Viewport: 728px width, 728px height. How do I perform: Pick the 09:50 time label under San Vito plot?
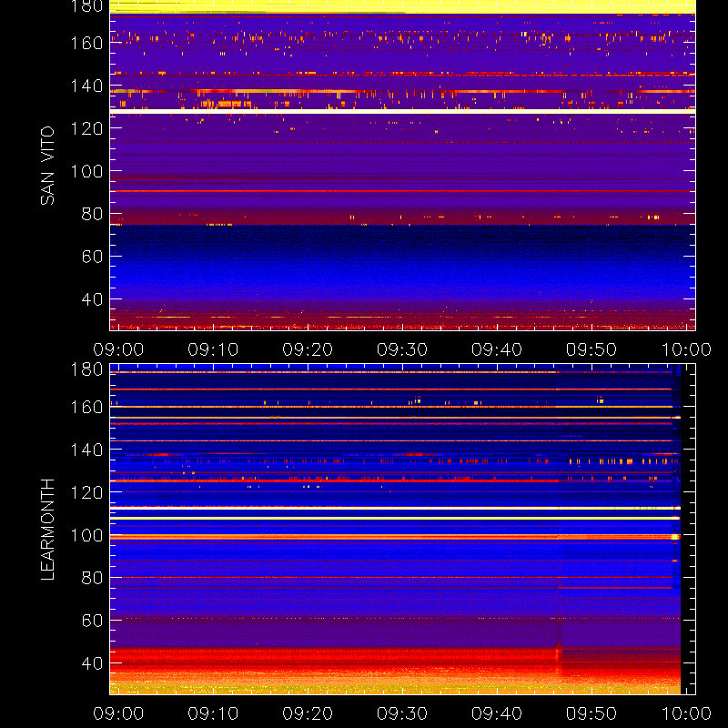(591, 349)
